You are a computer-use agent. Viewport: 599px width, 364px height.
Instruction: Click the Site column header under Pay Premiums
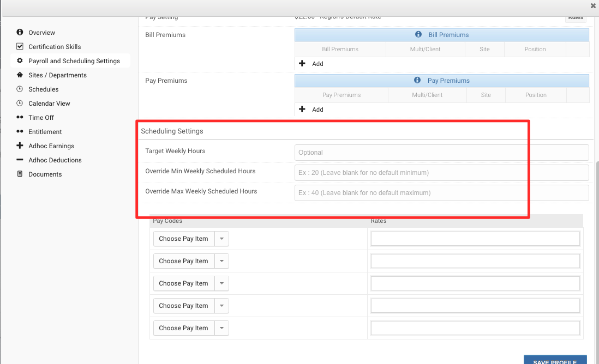tap(486, 95)
